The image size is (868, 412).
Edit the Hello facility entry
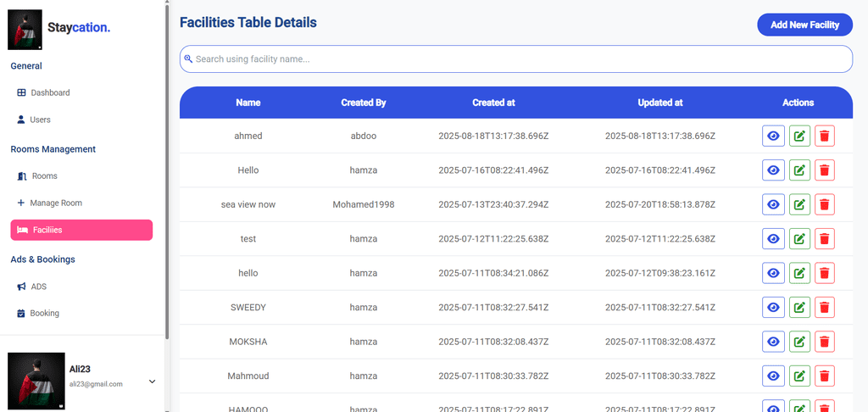click(x=798, y=170)
